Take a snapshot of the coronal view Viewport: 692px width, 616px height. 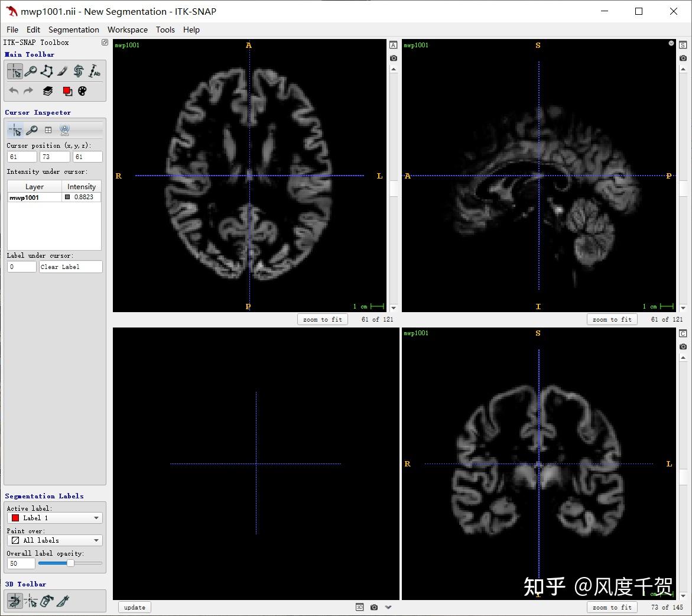683,346
